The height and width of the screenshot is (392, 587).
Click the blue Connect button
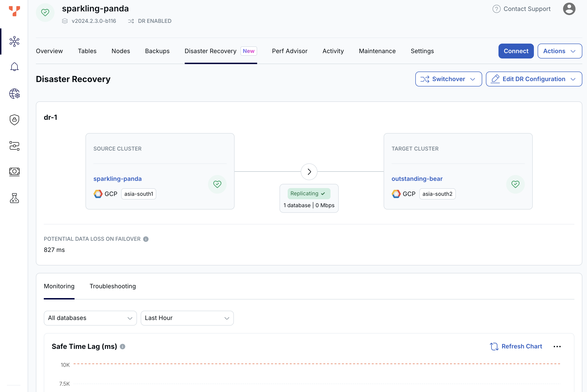516,51
